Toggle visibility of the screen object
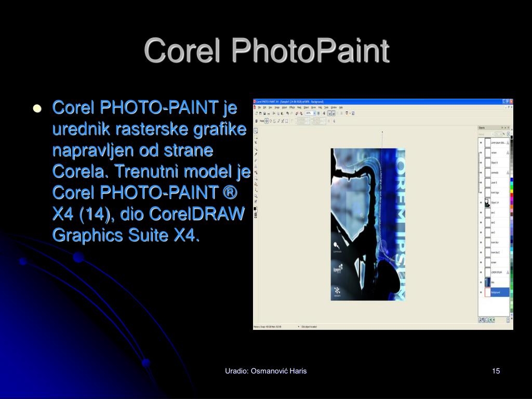This screenshot has height=399, width=532. pos(481,262)
